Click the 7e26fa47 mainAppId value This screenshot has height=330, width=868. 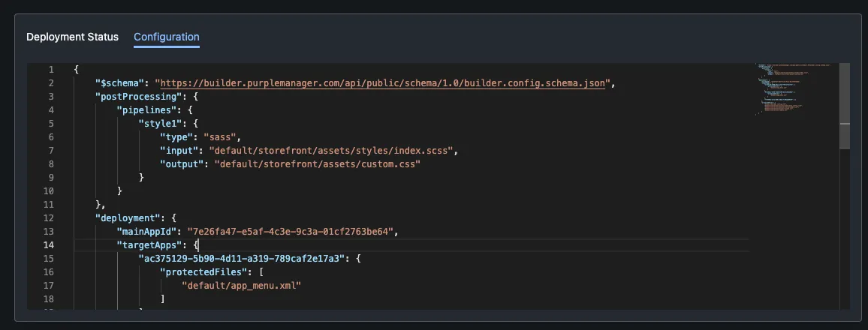(x=291, y=232)
